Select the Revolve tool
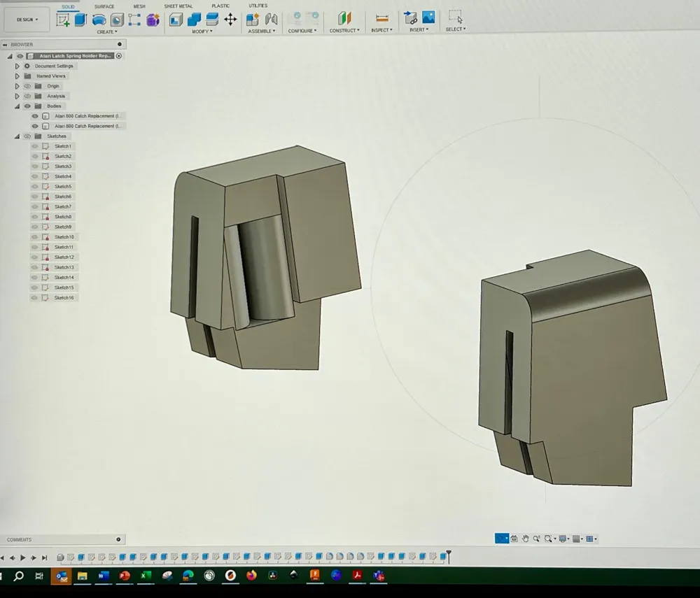700x598 pixels. click(99, 20)
